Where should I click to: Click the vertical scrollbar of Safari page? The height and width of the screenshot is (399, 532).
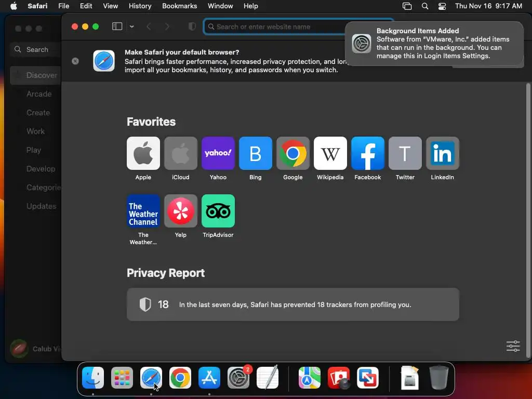pos(528,220)
